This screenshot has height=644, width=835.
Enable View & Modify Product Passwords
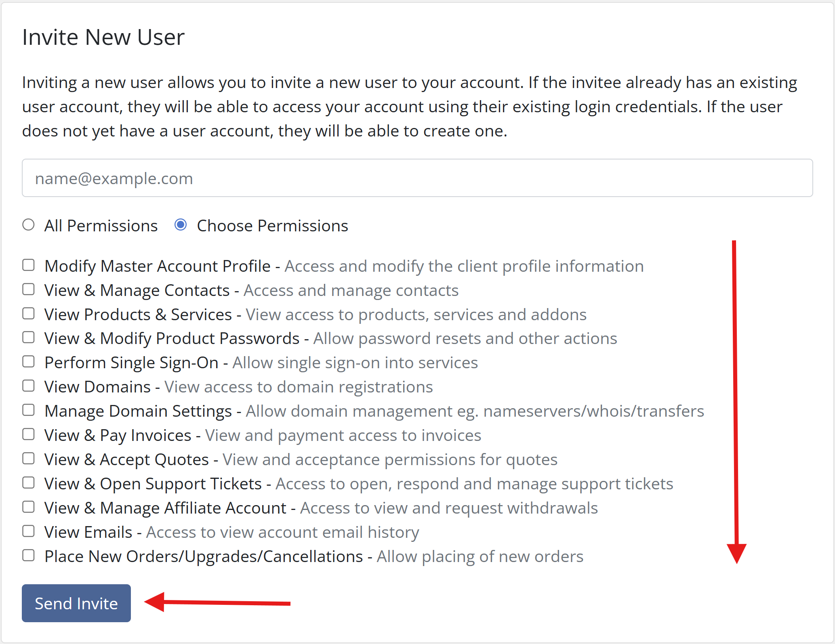(28, 338)
